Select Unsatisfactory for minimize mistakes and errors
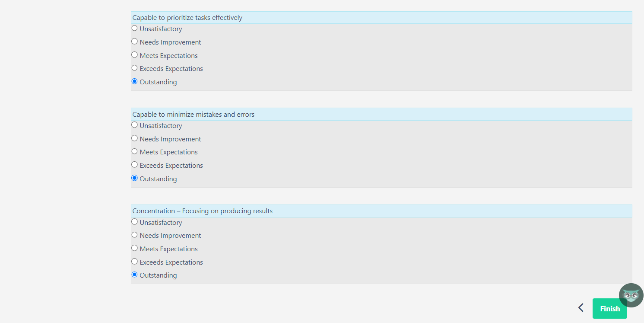This screenshot has height=323, width=644. pyautogui.click(x=135, y=125)
